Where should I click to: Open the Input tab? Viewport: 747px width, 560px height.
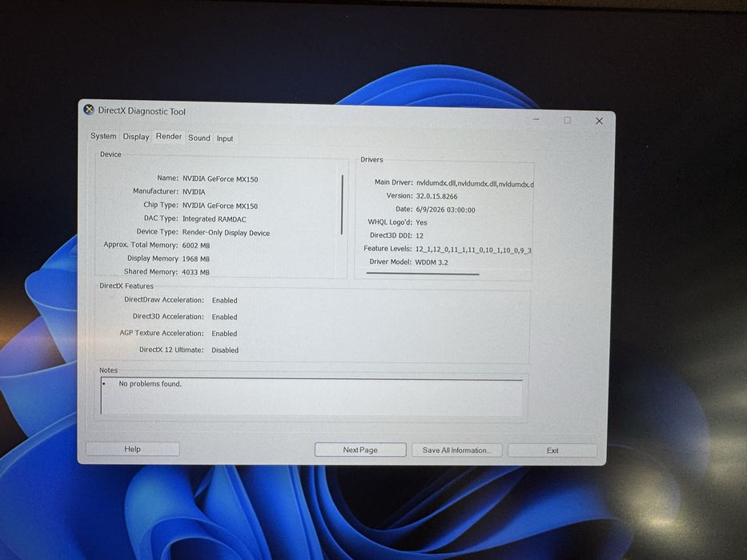point(225,138)
